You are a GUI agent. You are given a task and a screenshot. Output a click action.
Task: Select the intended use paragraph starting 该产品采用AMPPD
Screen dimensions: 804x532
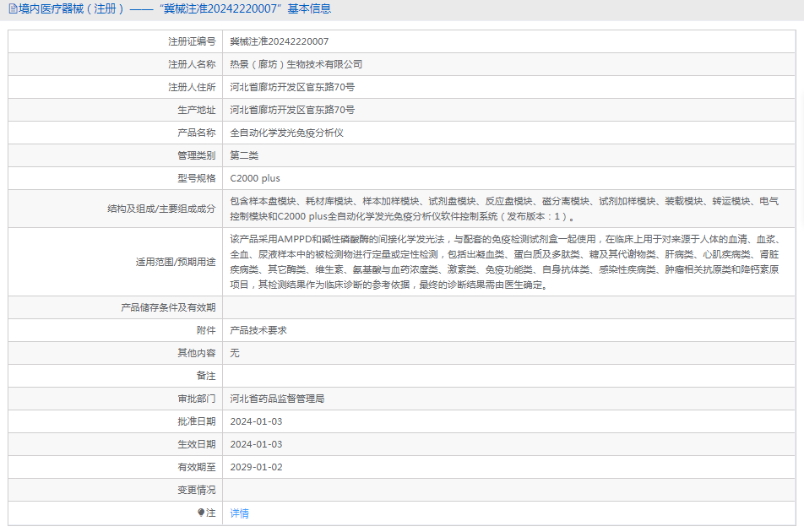[504, 262]
